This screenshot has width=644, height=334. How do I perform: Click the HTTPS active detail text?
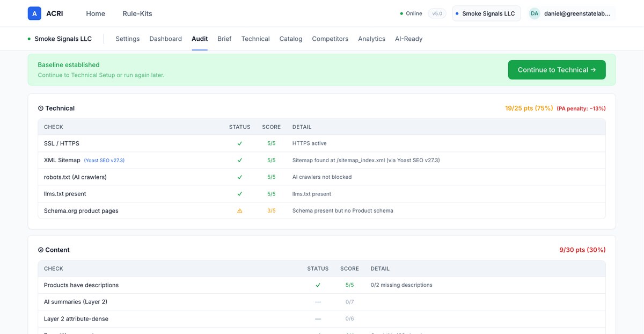(310, 143)
